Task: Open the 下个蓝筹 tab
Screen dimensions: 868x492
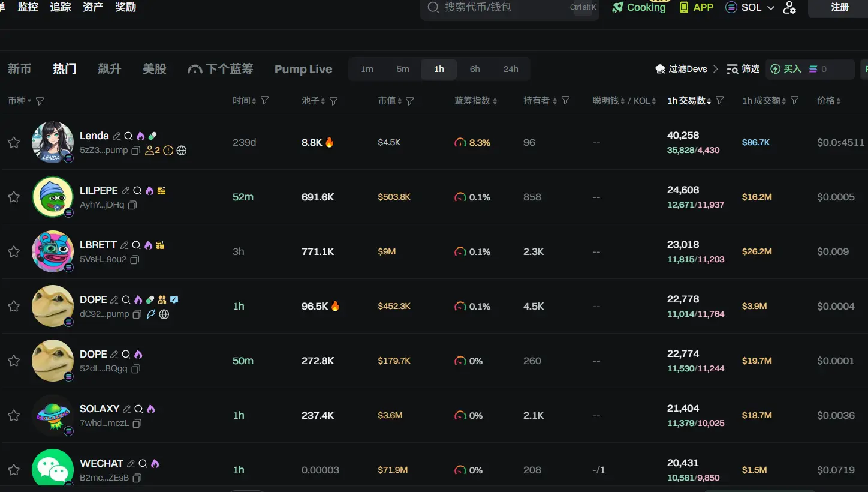Action: pos(221,69)
